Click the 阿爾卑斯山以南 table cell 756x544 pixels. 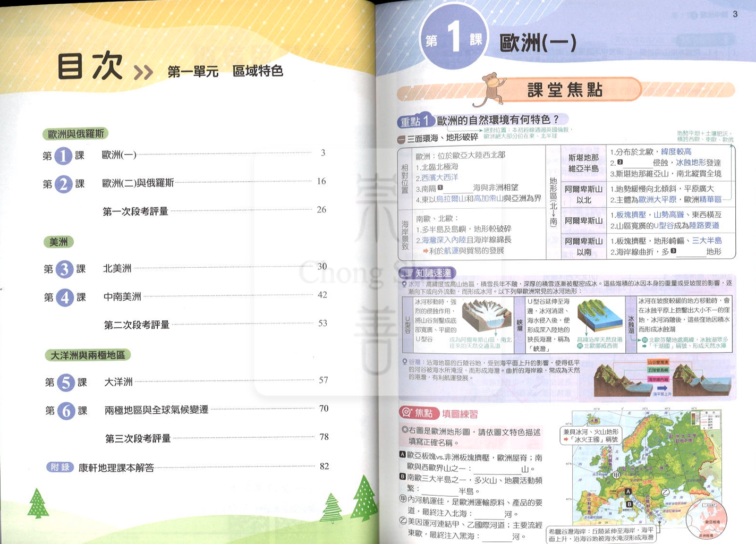click(x=584, y=246)
